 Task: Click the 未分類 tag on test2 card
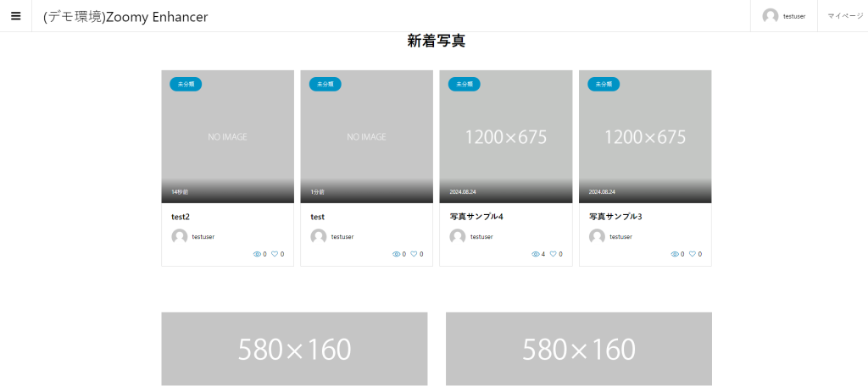pos(186,84)
